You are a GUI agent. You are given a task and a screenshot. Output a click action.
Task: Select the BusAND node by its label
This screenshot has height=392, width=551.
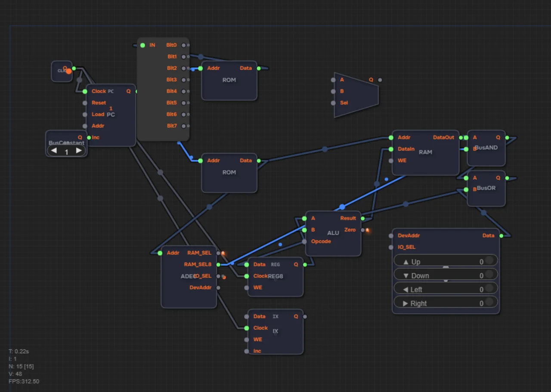point(486,148)
